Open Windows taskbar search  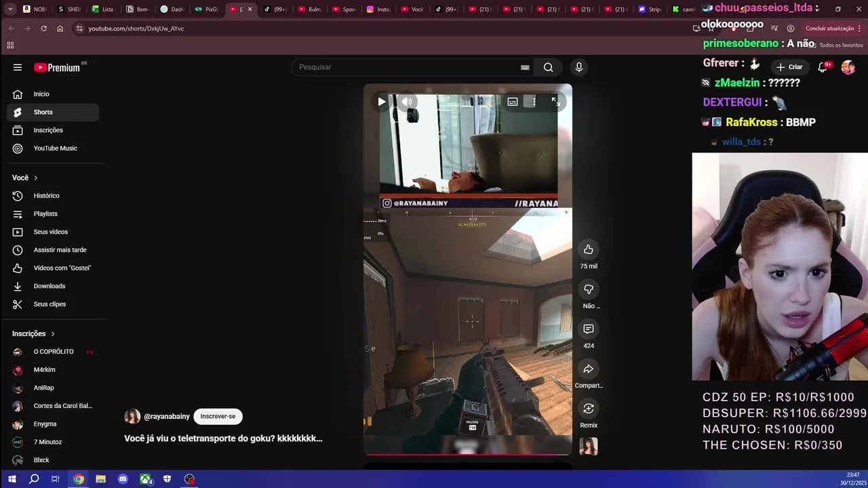[34, 479]
